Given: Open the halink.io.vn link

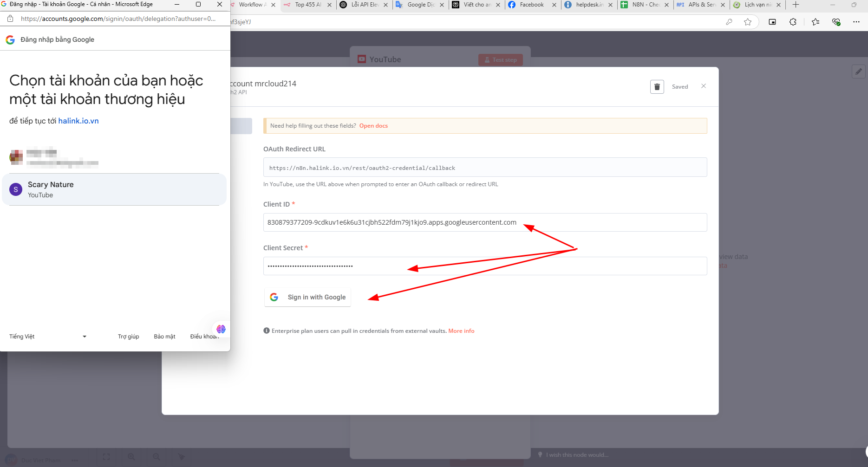Looking at the screenshot, I should (78, 121).
